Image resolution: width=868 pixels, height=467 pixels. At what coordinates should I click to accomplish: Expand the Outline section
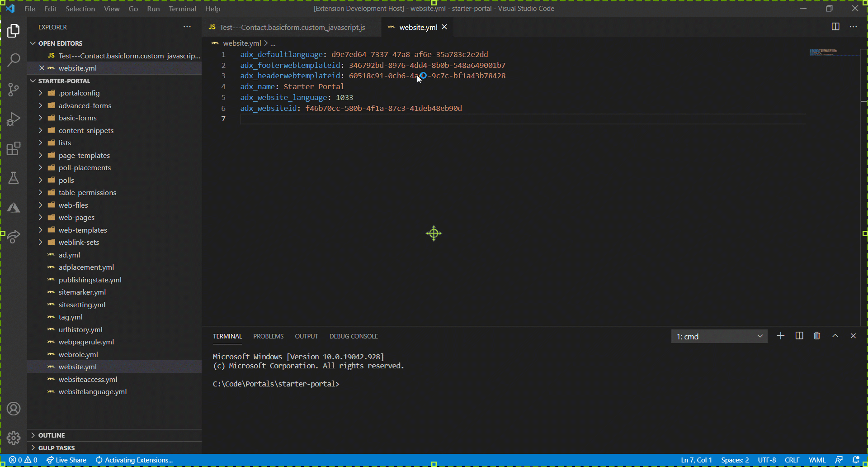[x=114, y=435]
